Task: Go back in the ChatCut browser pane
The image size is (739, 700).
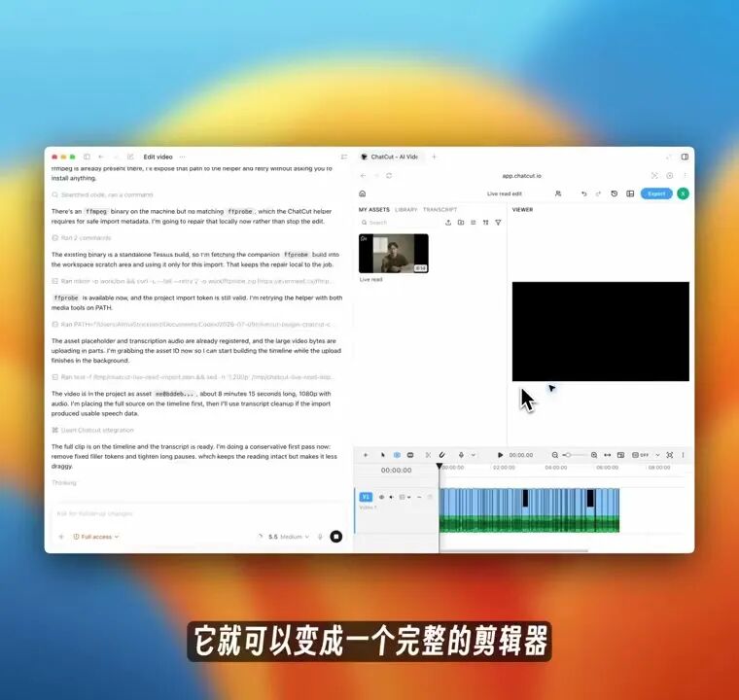Action: pyautogui.click(x=363, y=175)
